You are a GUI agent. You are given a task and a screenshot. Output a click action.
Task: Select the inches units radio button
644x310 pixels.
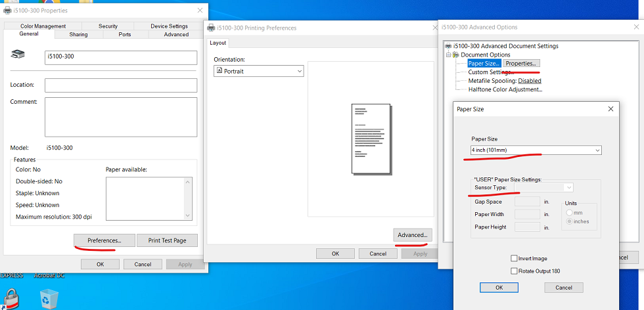click(x=569, y=221)
